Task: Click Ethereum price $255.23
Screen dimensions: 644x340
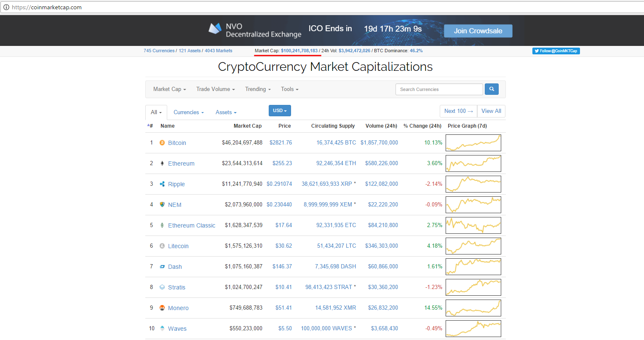Action: click(282, 163)
